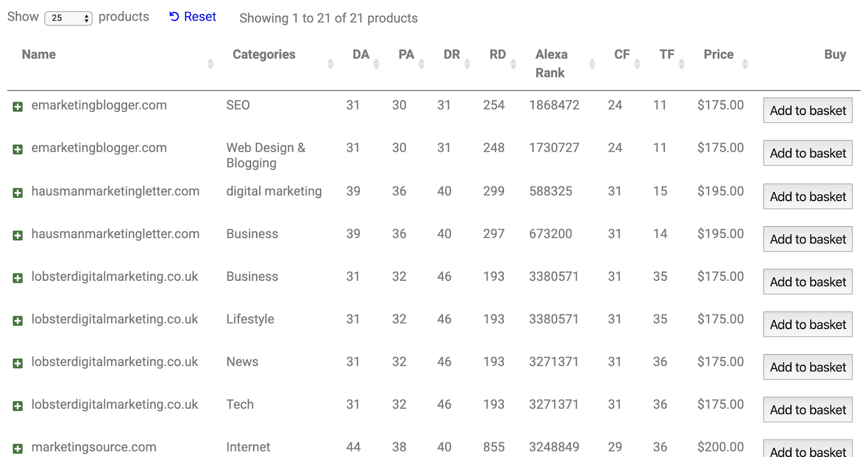Add hausmanmarketingletter.com Business listing to basket

[808, 239]
